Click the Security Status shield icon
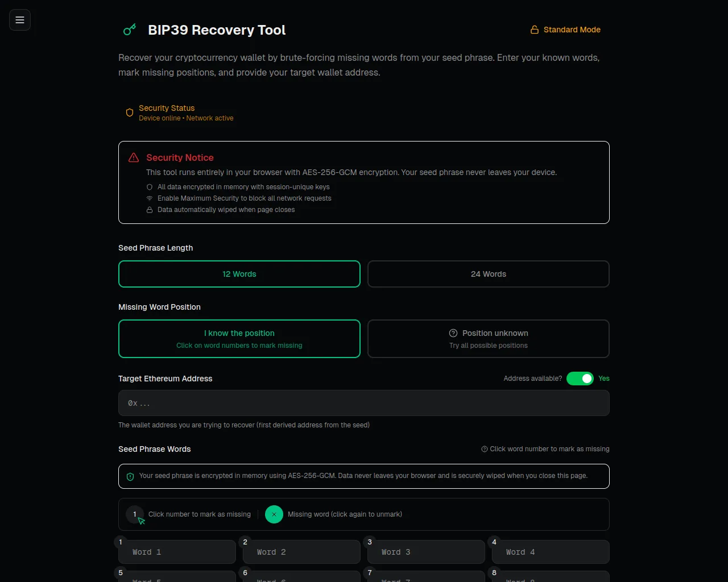728x582 pixels. pos(130,113)
